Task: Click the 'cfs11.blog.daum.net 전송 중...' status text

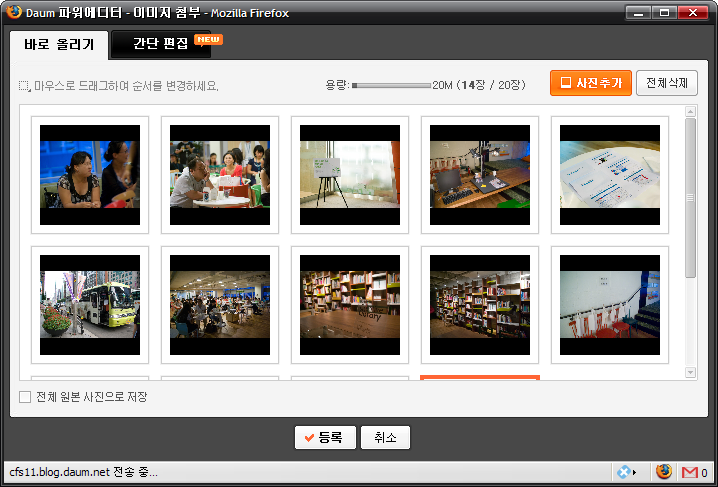Action: 83,472
